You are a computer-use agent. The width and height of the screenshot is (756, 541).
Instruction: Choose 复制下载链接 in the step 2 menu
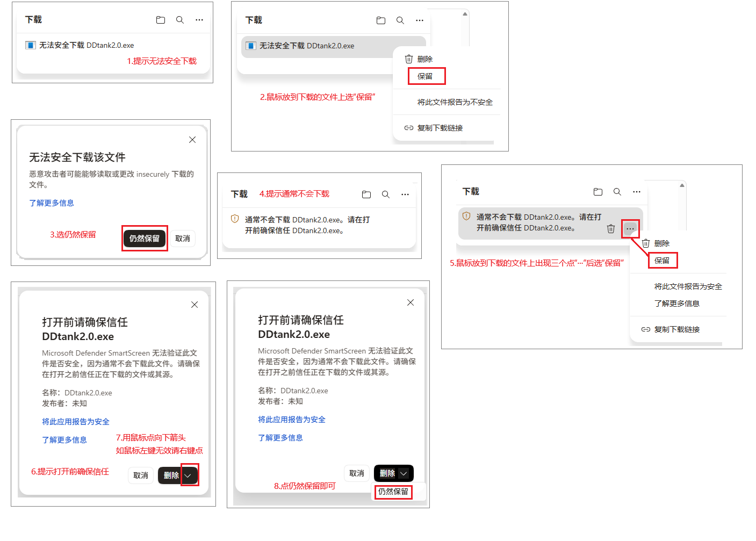pyautogui.click(x=440, y=128)
